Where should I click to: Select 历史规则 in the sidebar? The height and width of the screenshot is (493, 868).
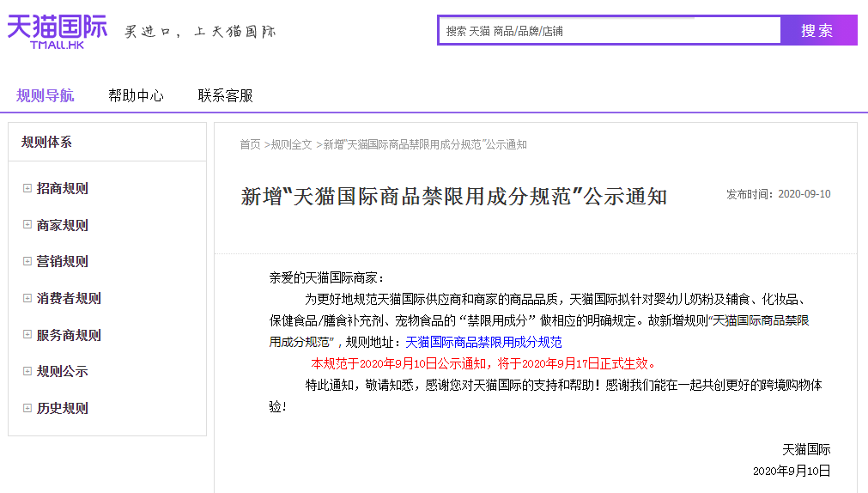click(62, 408)
